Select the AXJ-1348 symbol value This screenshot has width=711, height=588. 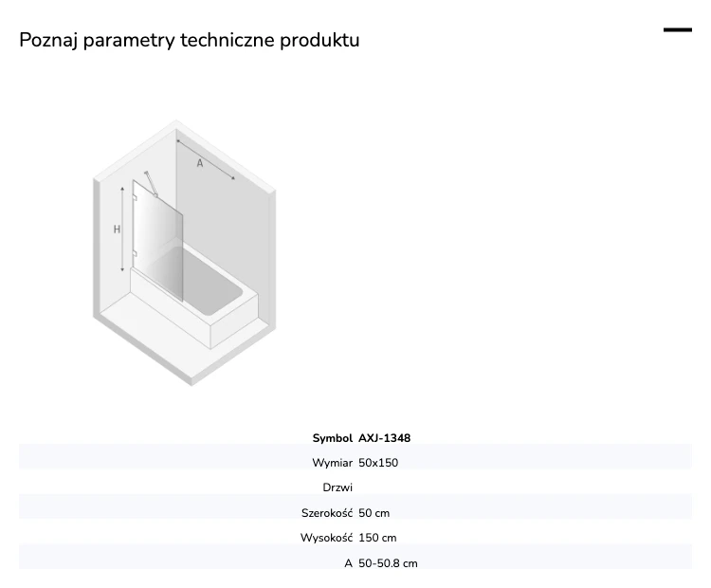(x=384, y=438)
